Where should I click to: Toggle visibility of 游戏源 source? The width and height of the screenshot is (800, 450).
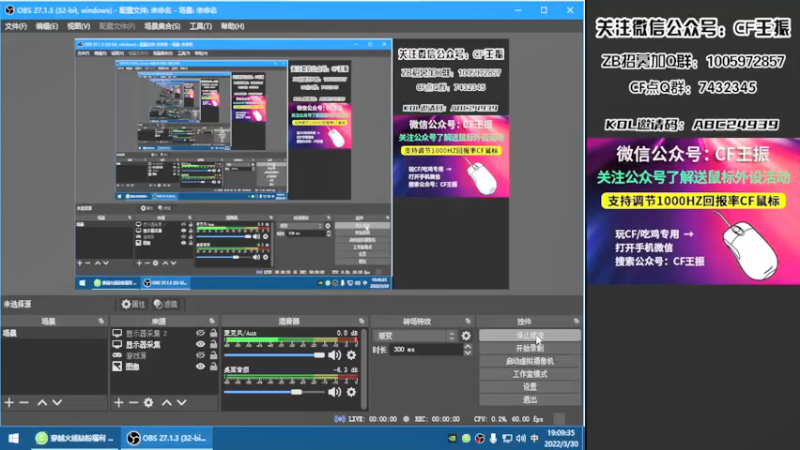coord(201,356)
